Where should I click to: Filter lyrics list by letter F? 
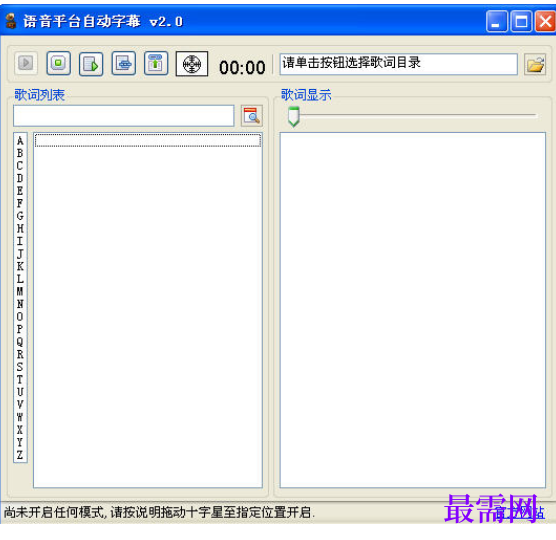pyautogui.click(x=20, y=204)
